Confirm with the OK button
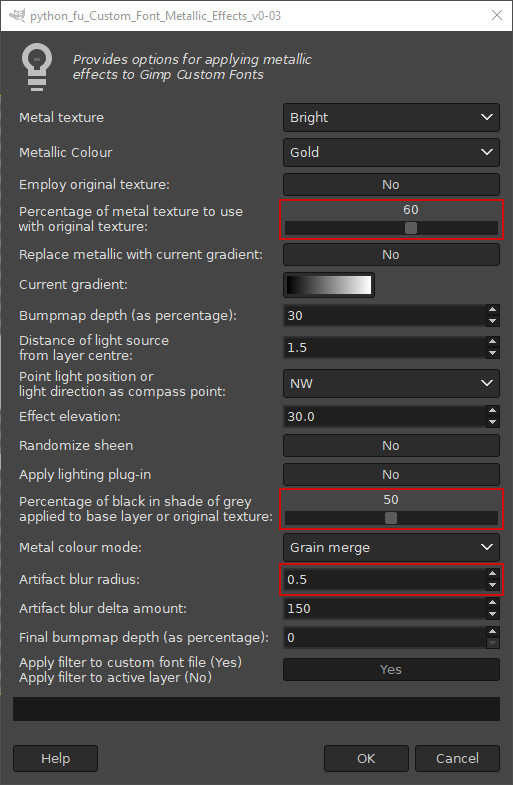This screenshot has width=513, height=785. 366,758
